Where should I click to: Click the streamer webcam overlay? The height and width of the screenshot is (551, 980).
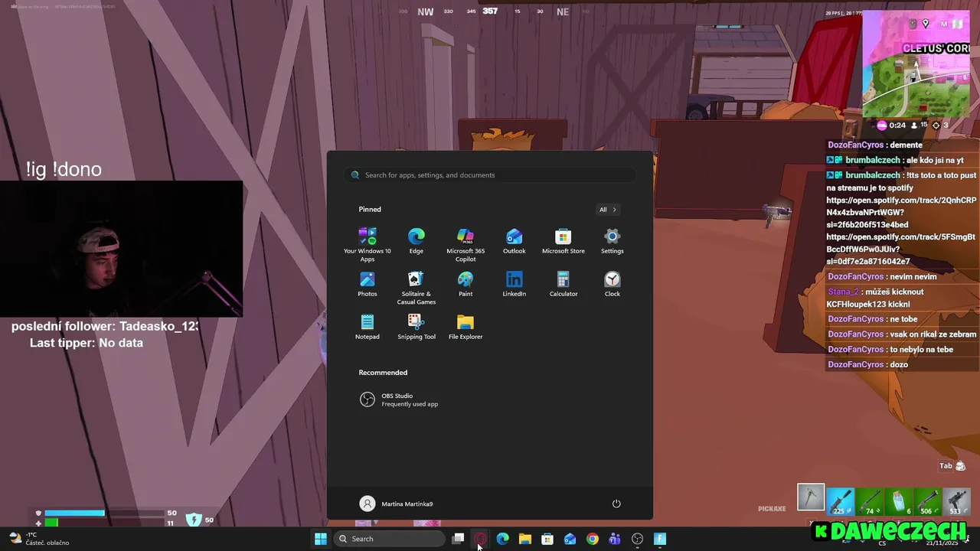tap(121, 249)
